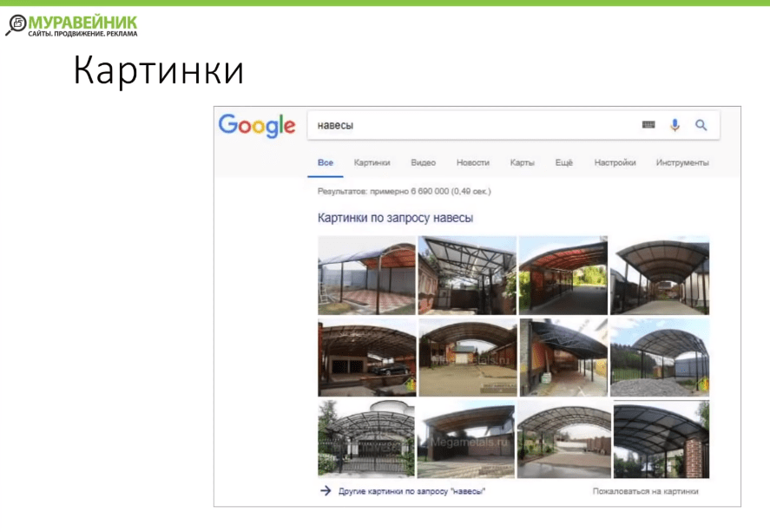Click the arrow icon beside 'Другие картинки'
Viewport: 770px width, 532px height.
325,490
